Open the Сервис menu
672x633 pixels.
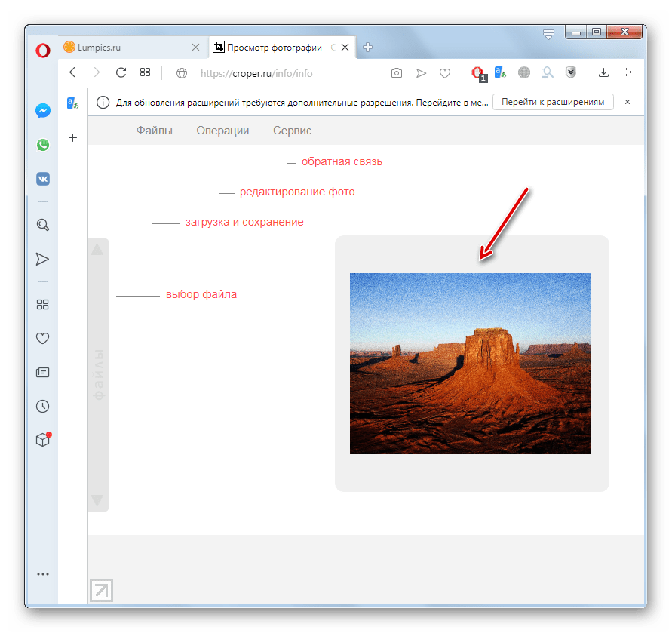coord(292,131)
